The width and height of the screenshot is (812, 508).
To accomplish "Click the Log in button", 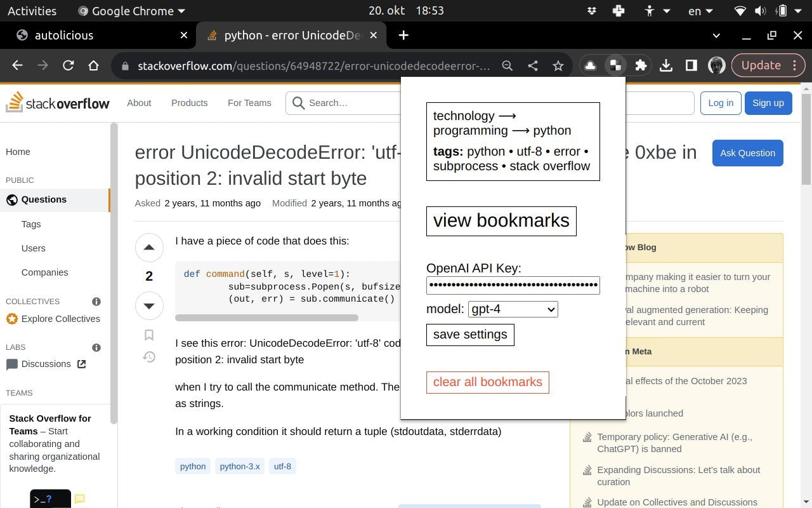I will (721, 103).
